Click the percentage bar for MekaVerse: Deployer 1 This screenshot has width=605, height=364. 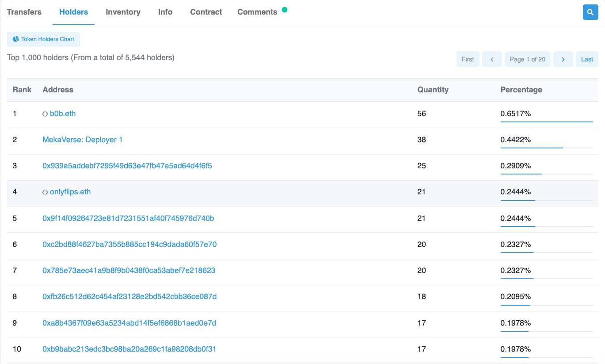547,148
